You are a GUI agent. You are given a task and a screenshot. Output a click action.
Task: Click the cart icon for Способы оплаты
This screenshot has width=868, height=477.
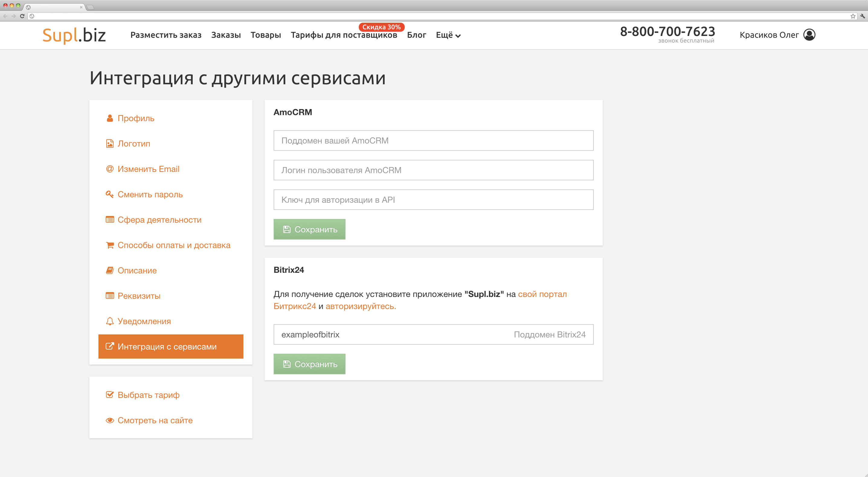[110, 245]
